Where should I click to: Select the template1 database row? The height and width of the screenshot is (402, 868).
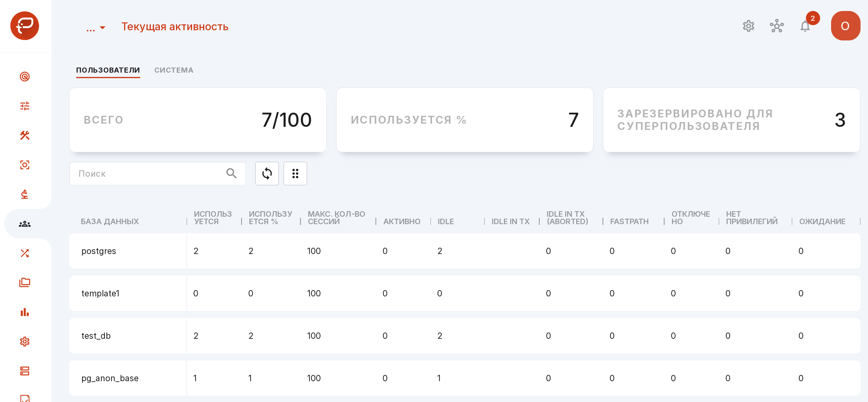[x=465, y=293]
